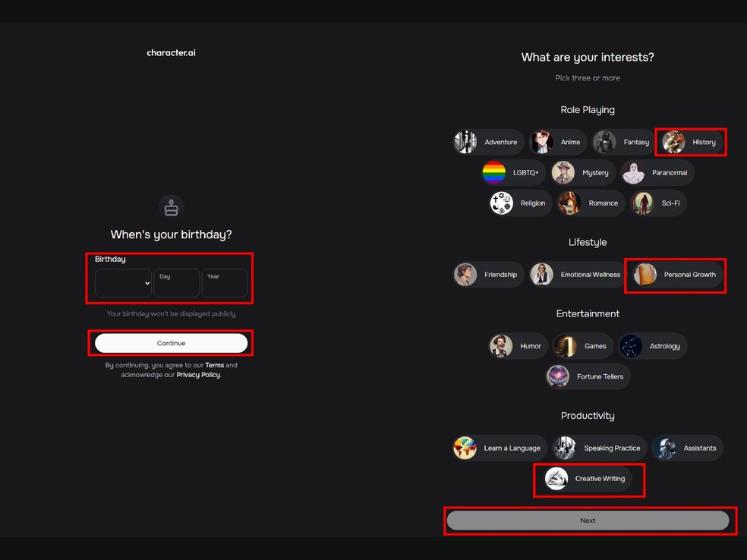Pick the Emotional Wellness interest
Image resolution: width=747 pixels, height=560 pixels.
click(x=578, y=274)
